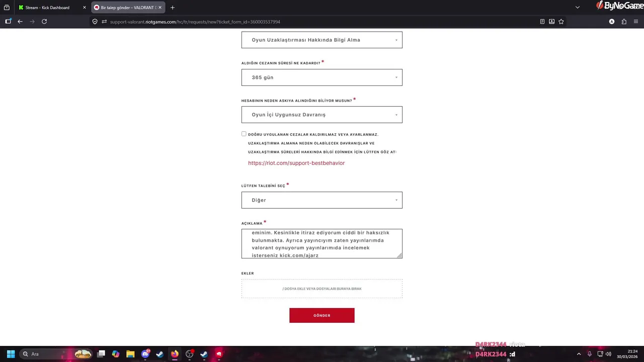
Task: Launch Copilot from the taskbar
Action: point(116,354)
